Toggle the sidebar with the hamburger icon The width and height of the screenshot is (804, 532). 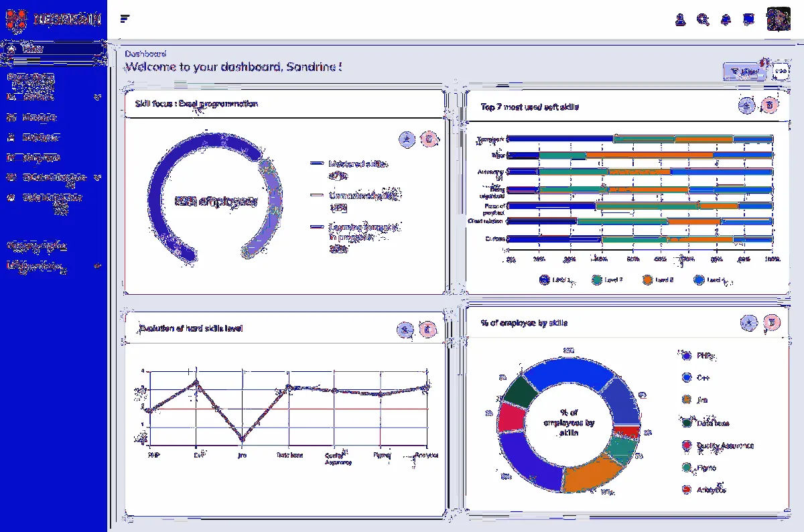[125, 19]
